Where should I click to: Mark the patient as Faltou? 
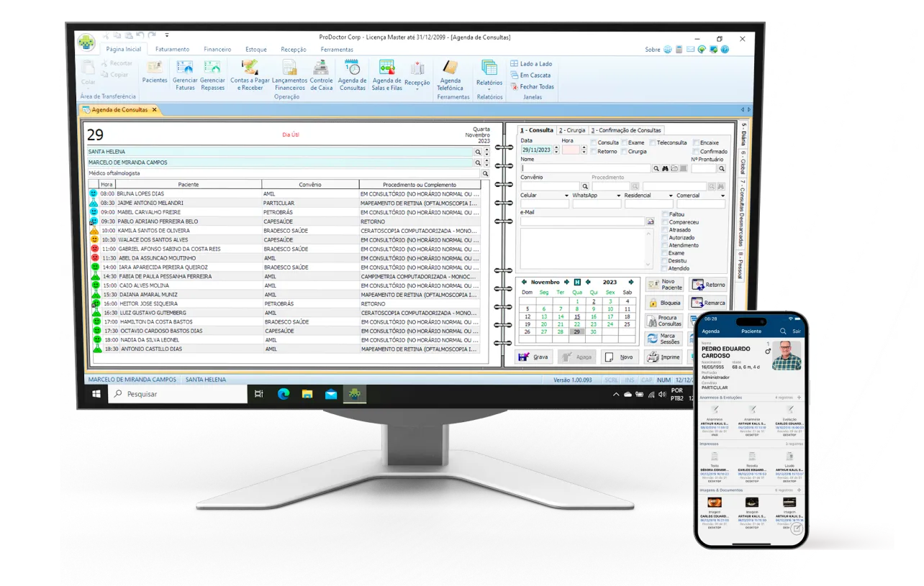click(665, 214)
